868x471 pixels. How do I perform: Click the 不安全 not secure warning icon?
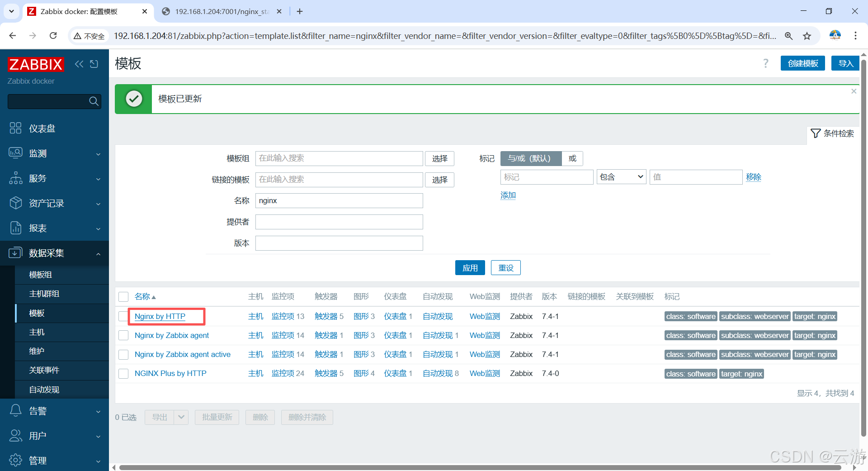(x=77, y=36)
